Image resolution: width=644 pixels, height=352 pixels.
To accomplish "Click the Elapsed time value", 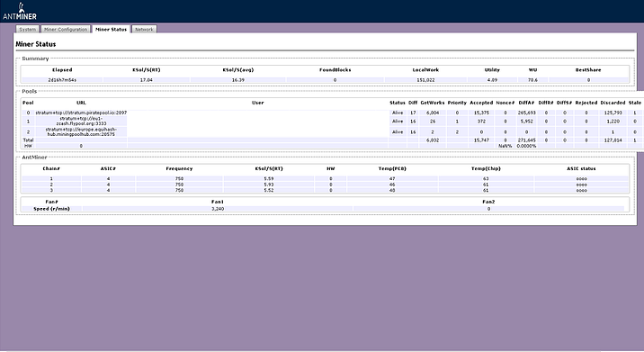I will 62,80.
